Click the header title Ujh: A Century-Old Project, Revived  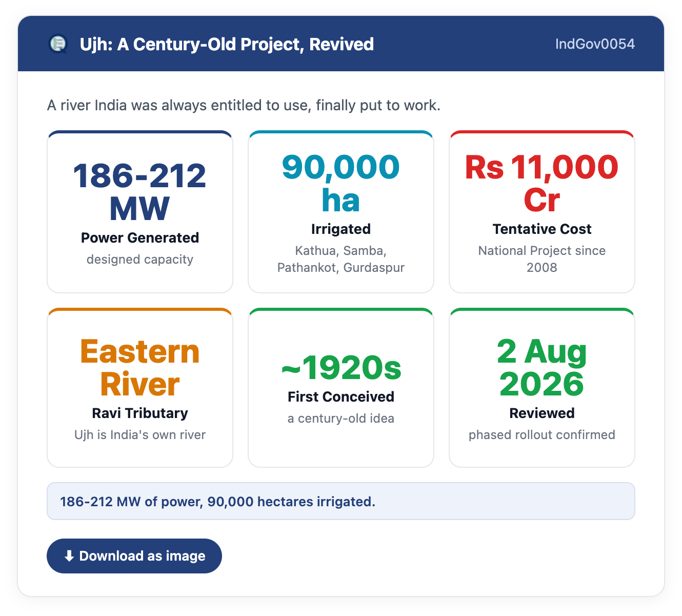pos(227,44)
